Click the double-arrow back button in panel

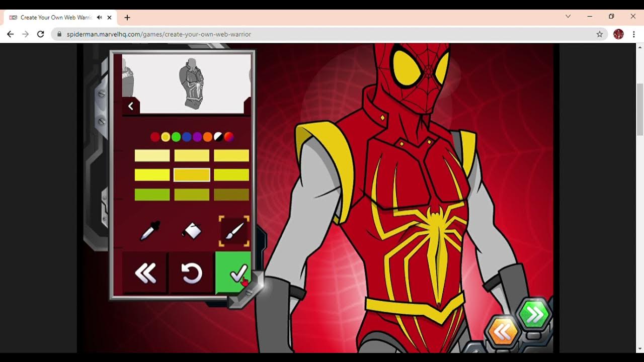(145, 274)
